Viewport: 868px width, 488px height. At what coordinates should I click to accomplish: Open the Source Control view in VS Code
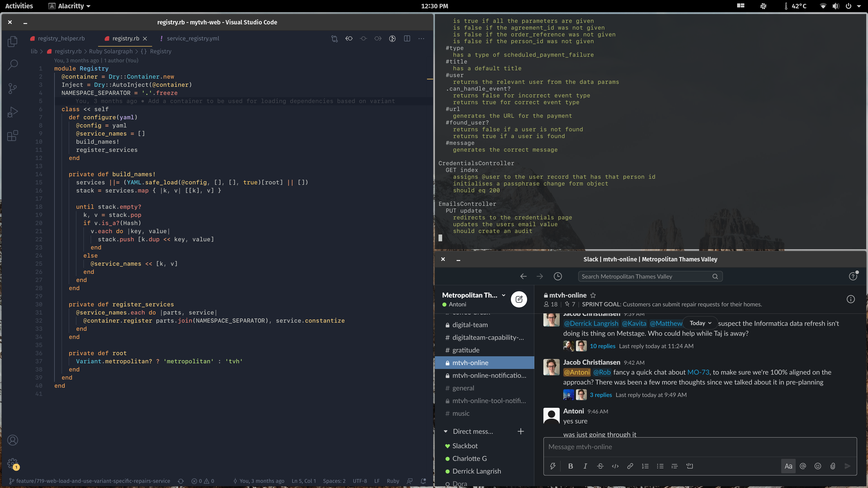pyautogui.click(x=12, y=89)
